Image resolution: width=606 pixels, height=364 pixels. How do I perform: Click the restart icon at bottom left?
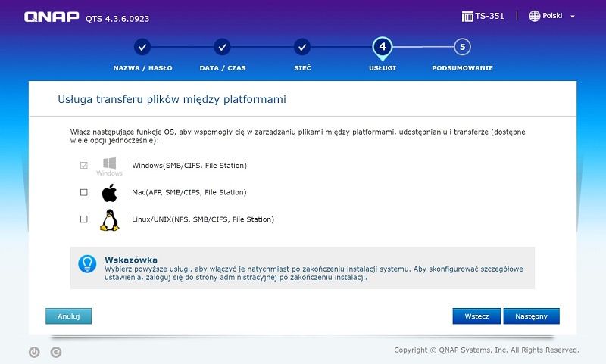[56, 352]
